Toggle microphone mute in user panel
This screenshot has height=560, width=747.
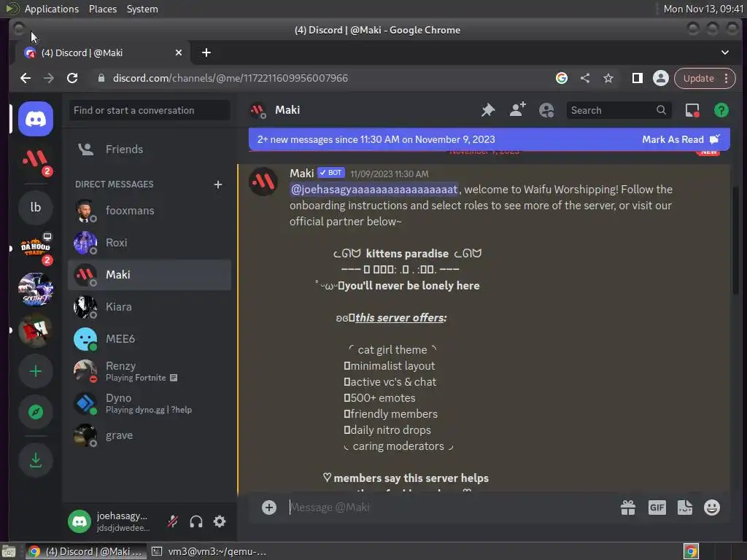(x=173, y=521)
